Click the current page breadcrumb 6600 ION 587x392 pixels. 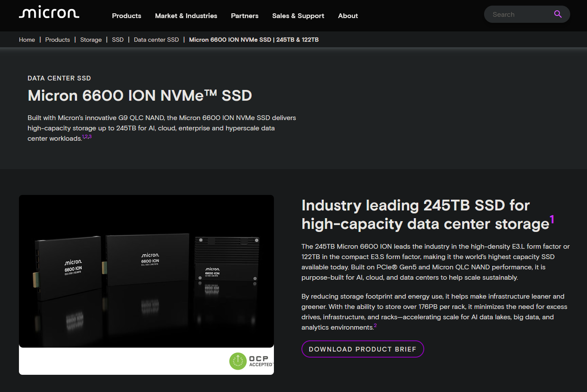254,40
